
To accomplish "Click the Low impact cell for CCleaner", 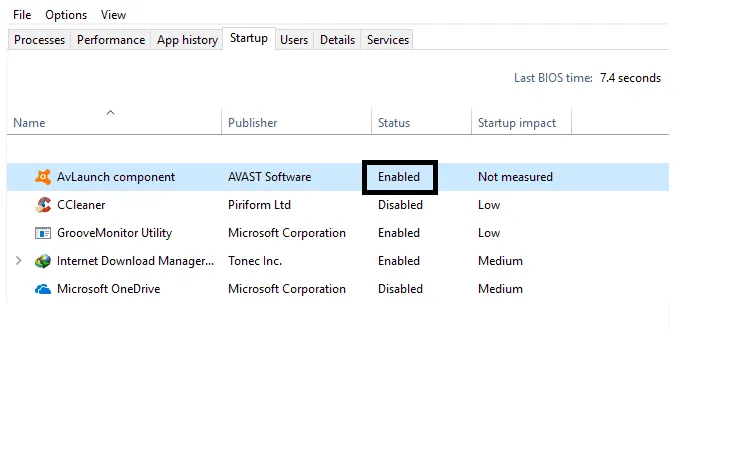I will 489,205.
